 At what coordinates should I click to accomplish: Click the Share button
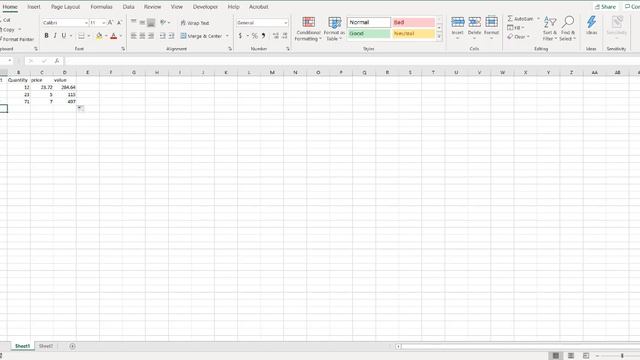click(x=605, y=7)
